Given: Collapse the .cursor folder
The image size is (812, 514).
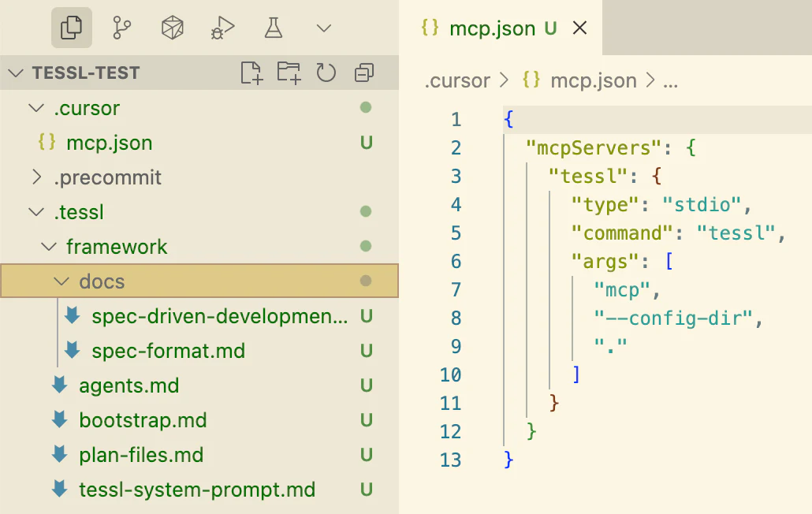Looking at the screenshot, I should pyautogui.click(x=35, y=108).
